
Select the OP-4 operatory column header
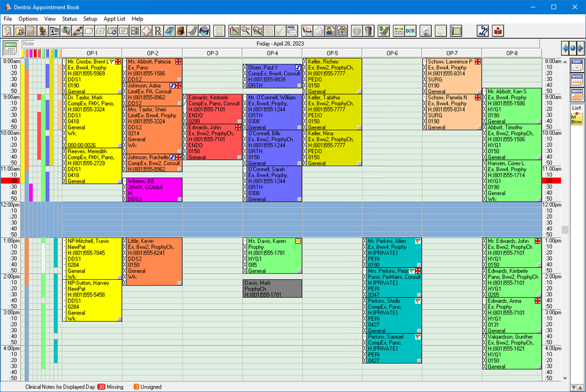pos(272,53)
